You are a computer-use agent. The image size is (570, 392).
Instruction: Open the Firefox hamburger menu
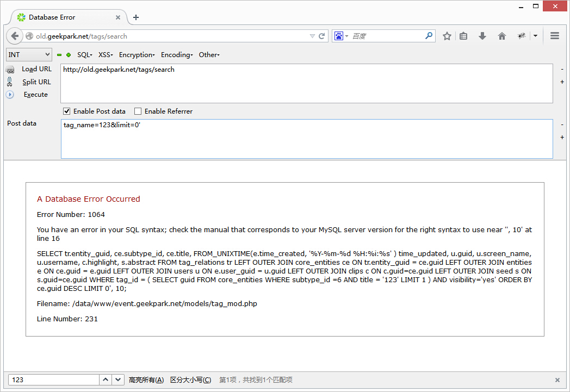[x=554, y=35]
